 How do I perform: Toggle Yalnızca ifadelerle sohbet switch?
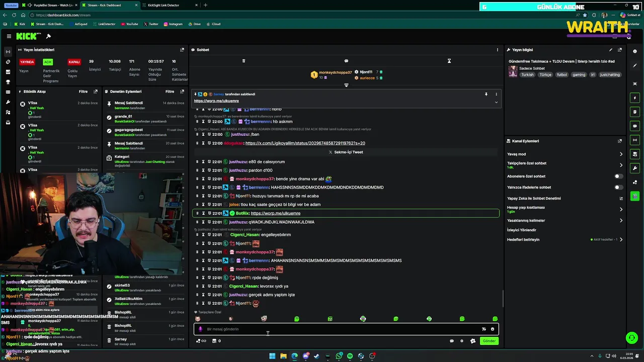(618, 188)
